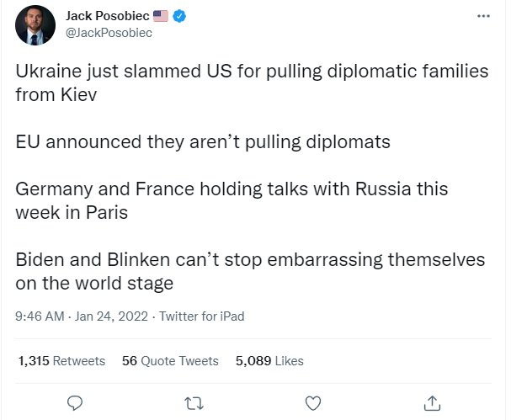Retweet this tweet using the retweet icon
The image size is (511, 420).
point(194,403)
